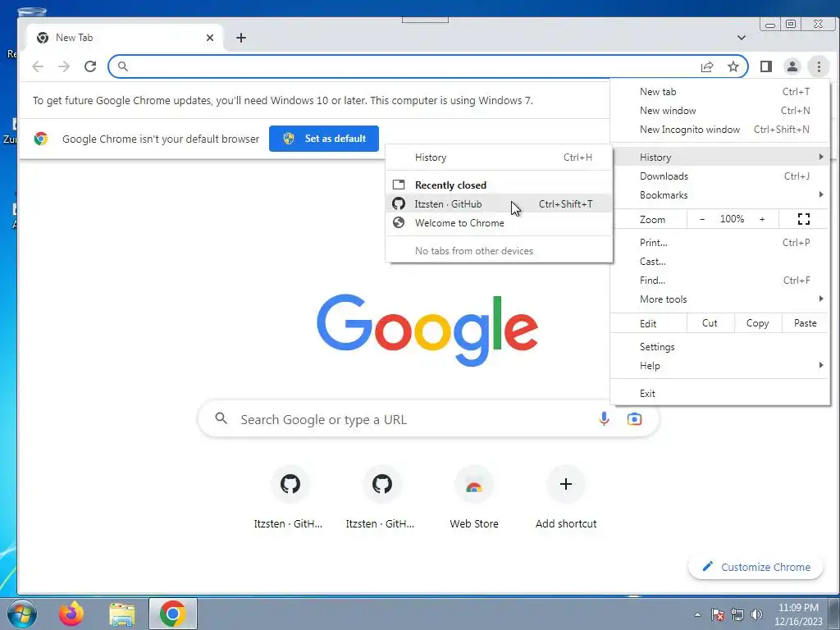The width and height of the screenshot is (840, 630).
Task: Open the profile avatar icon
Action: point(792,66)
